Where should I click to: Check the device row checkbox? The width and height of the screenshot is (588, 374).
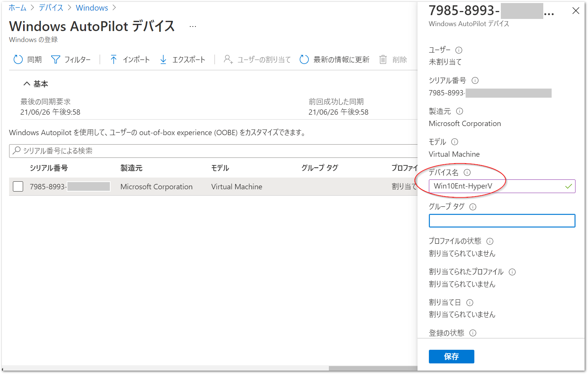tap(18, 186)
